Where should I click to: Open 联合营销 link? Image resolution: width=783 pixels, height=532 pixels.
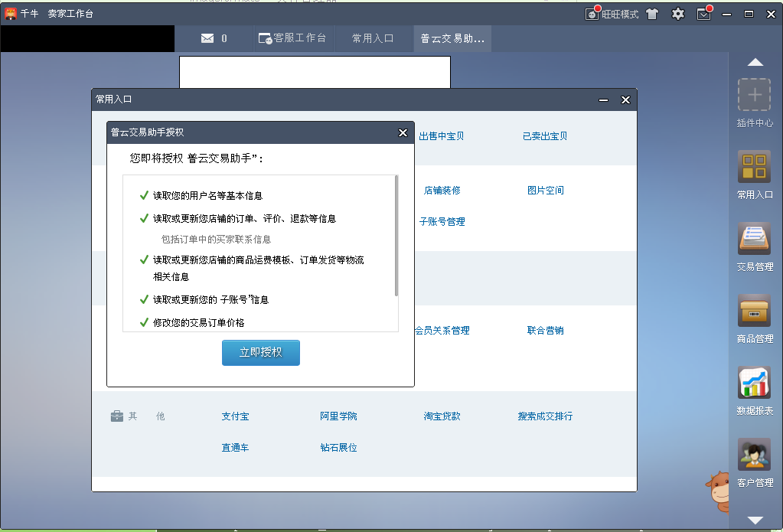pyautogui.click(x=545, y=331)
